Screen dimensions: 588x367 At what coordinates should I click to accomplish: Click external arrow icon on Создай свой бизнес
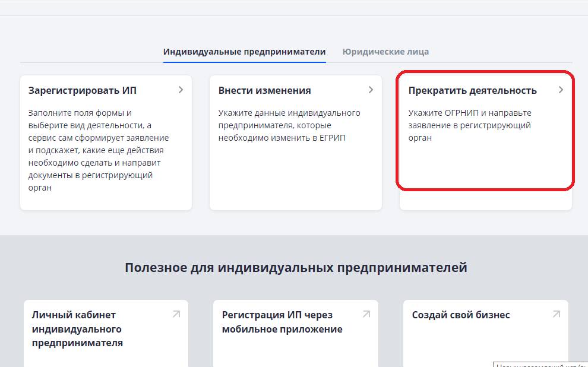(557, 314)
